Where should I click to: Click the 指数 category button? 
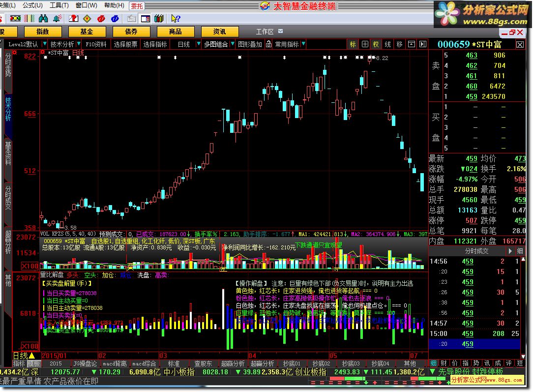click(x=43, y=31)
